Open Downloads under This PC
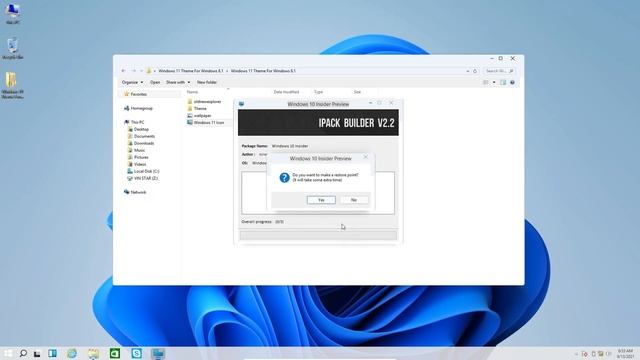The height and width of the screenshot is (360, 640). pyautogui.click(x=140, y=143)
